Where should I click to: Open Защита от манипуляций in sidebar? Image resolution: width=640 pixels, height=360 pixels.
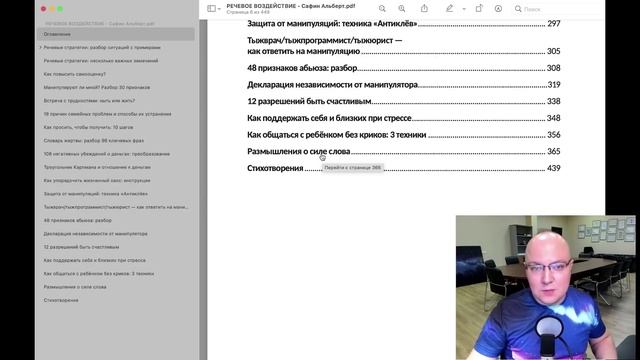coord(96,194)
